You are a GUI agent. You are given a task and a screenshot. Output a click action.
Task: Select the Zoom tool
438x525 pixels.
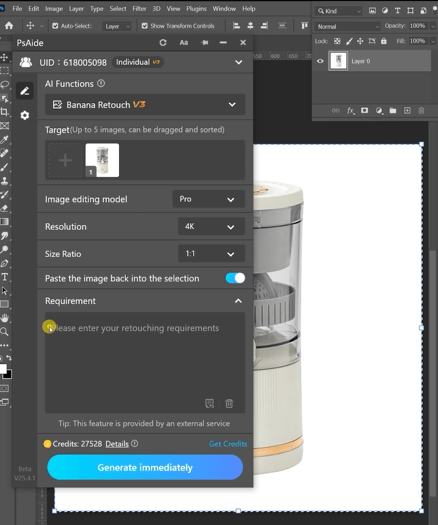(x=4, y=331)
